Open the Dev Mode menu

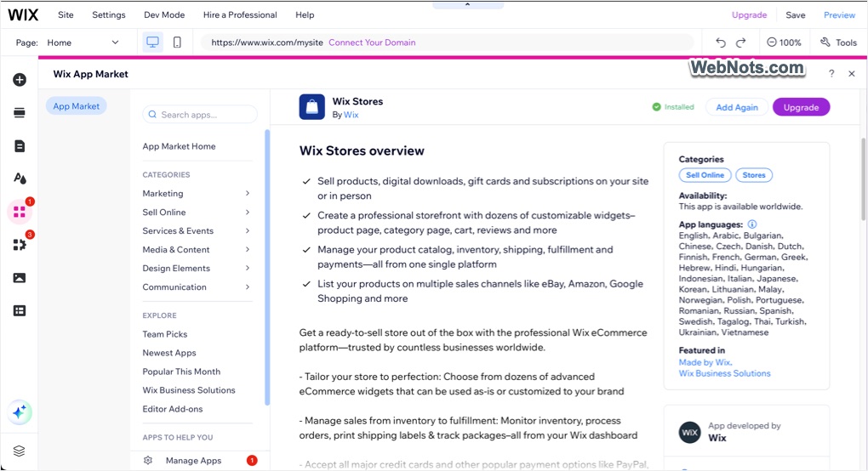click(x=164, y=15)
